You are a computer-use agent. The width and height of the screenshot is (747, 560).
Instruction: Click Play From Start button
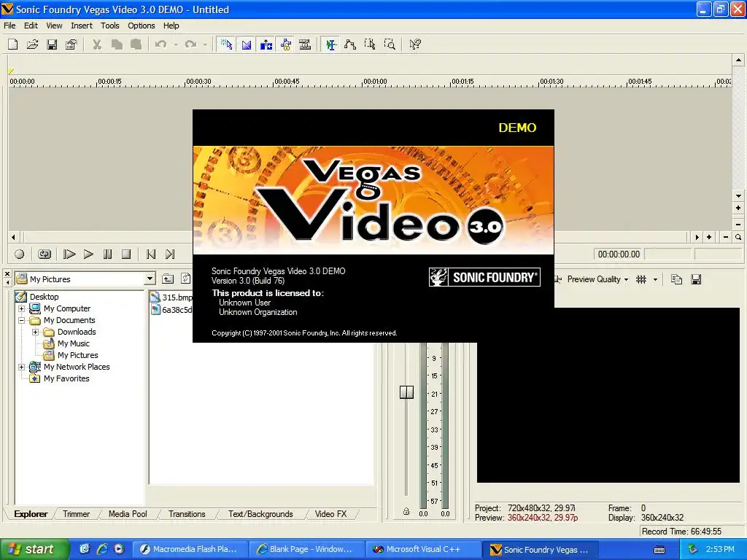(x=69, y=254)
